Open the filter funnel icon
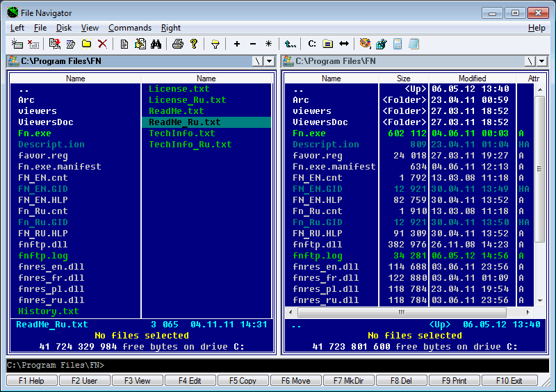This screenshot has width=556, height=392. [215, 44]
